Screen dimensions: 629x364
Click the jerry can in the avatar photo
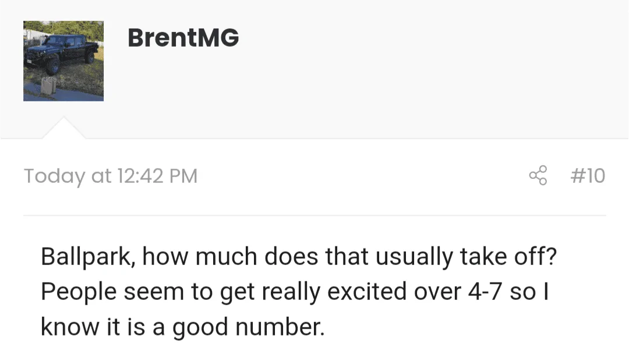(50, 86)
